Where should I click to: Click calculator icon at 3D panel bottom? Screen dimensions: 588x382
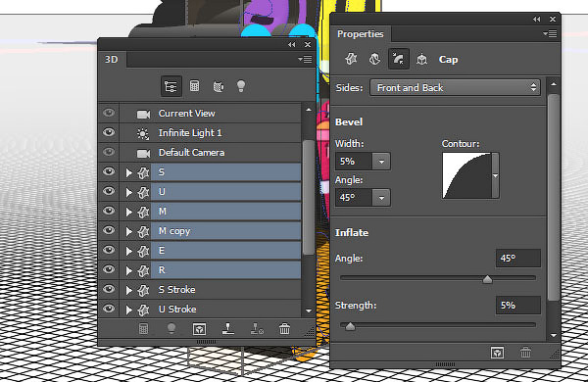[x=143, y=329]
